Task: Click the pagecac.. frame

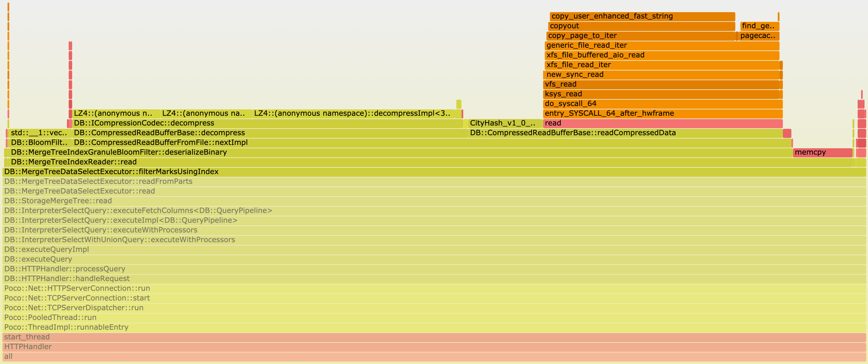Action: pos(759,36)
